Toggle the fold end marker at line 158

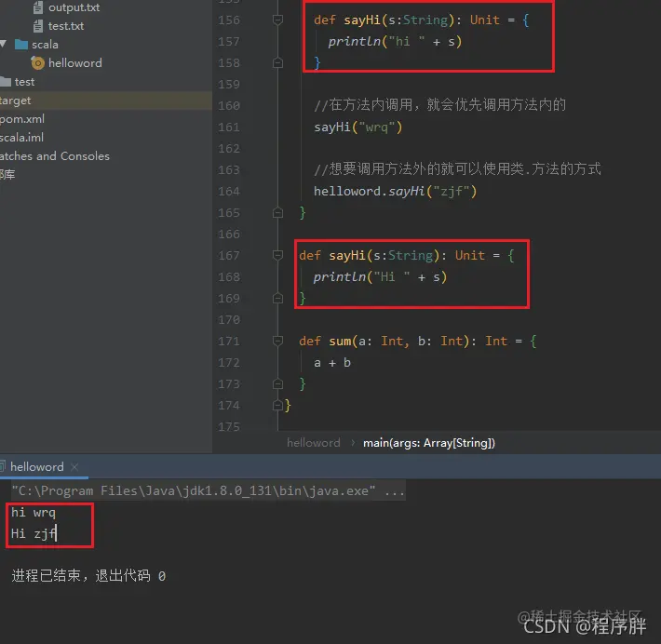tap(277, 62)
